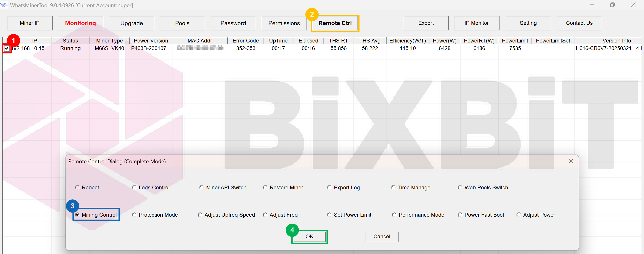Screen dimensions: 644x254
Task: Cancel the Remote Control dialog
Action: (382, 237)
